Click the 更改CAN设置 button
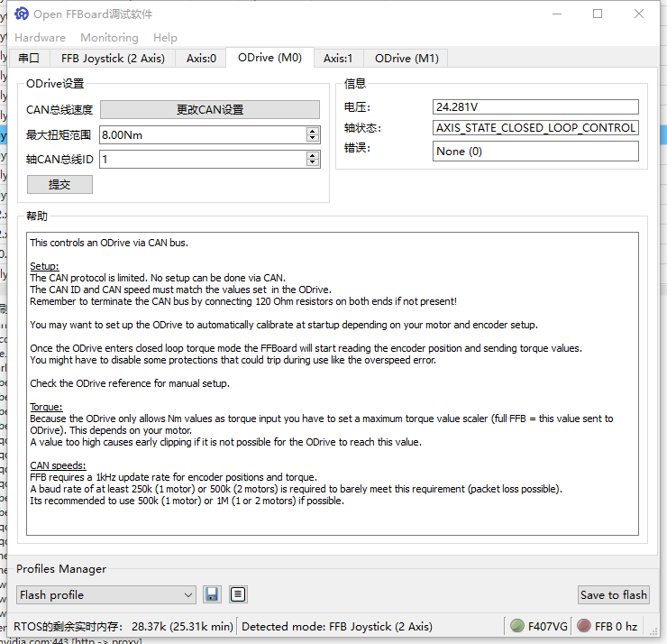 (209, 110)
